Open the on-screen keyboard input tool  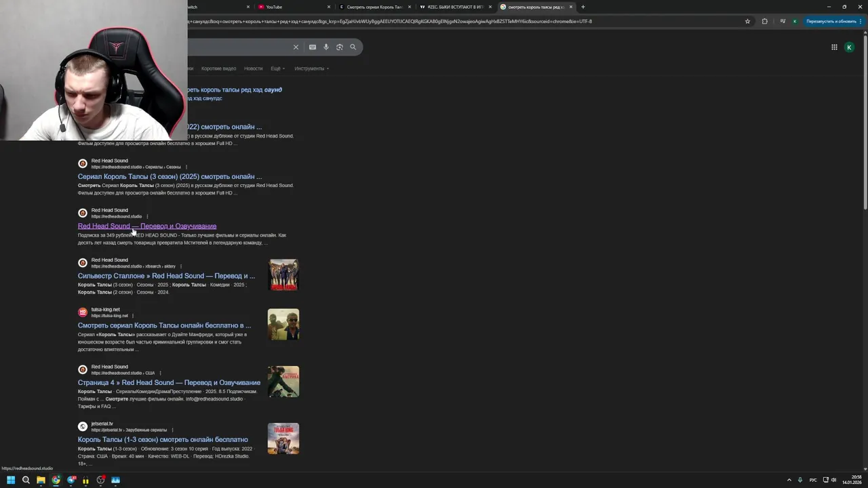coord(313,47)
